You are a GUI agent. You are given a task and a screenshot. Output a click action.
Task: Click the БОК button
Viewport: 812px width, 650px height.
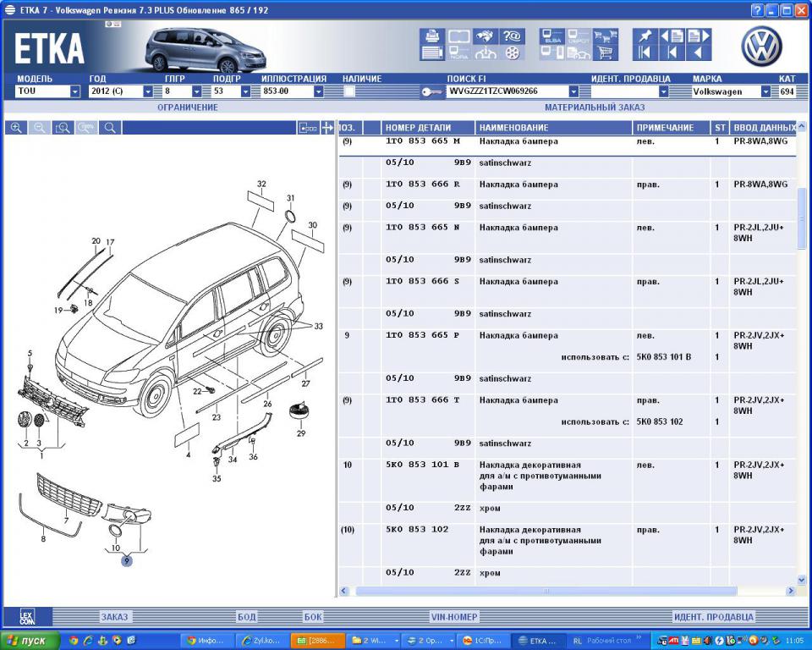click(x=313, y=617)
